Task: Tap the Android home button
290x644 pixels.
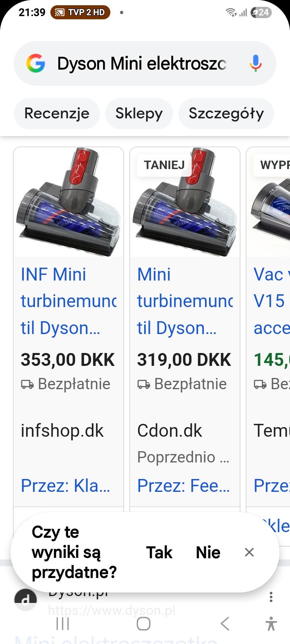Action: [x=144, y=624]
